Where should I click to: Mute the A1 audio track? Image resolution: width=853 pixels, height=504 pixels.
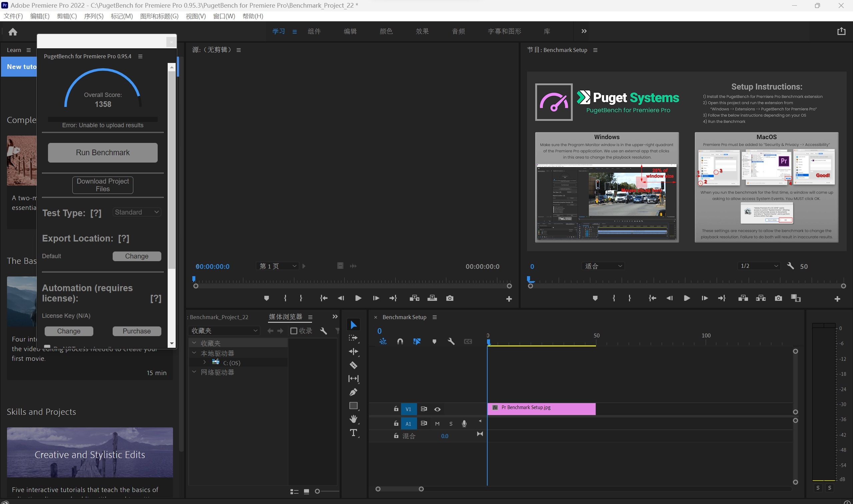click(437, 423)
